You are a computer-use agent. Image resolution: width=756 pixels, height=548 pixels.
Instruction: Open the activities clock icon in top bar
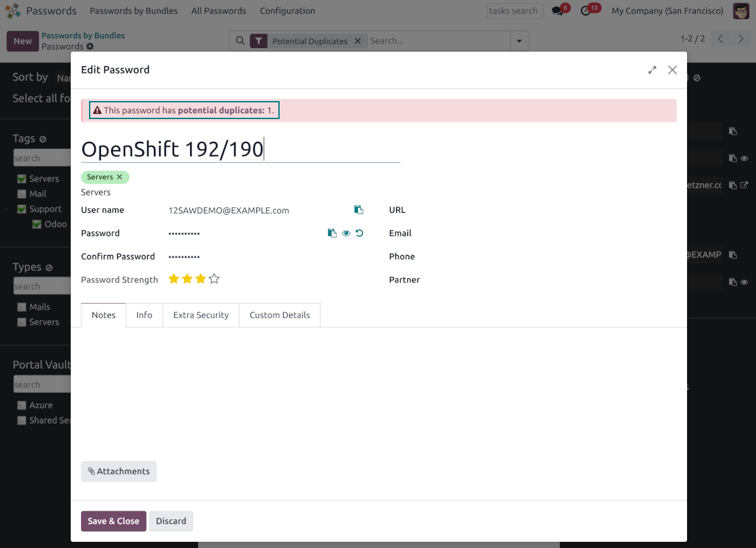coord(586,11)
